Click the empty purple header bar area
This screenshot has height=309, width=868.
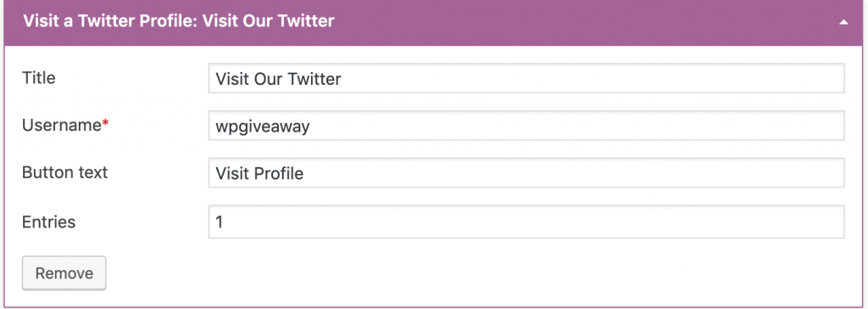pyautogui.click(x=581, y=22)
